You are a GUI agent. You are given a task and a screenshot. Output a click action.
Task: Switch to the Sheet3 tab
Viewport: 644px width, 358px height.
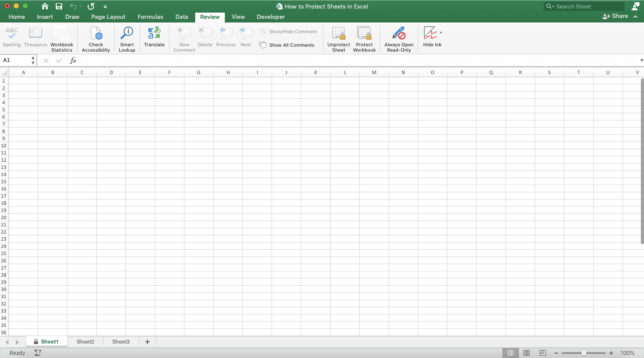tap(121, 342)
